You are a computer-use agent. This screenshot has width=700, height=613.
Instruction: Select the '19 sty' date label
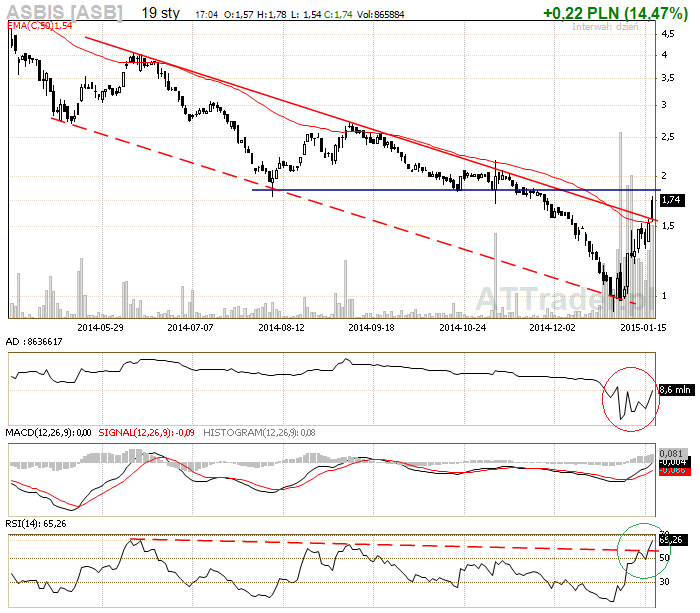pos(161,13)
